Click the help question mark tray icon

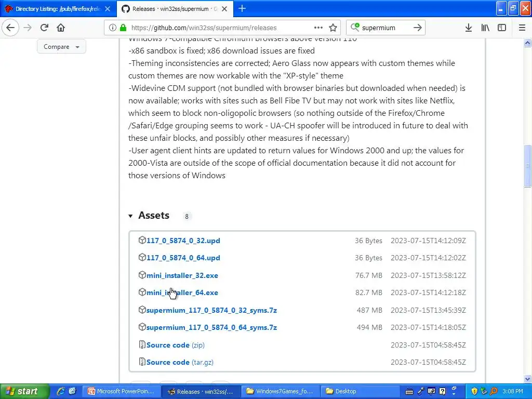(442, 391)
